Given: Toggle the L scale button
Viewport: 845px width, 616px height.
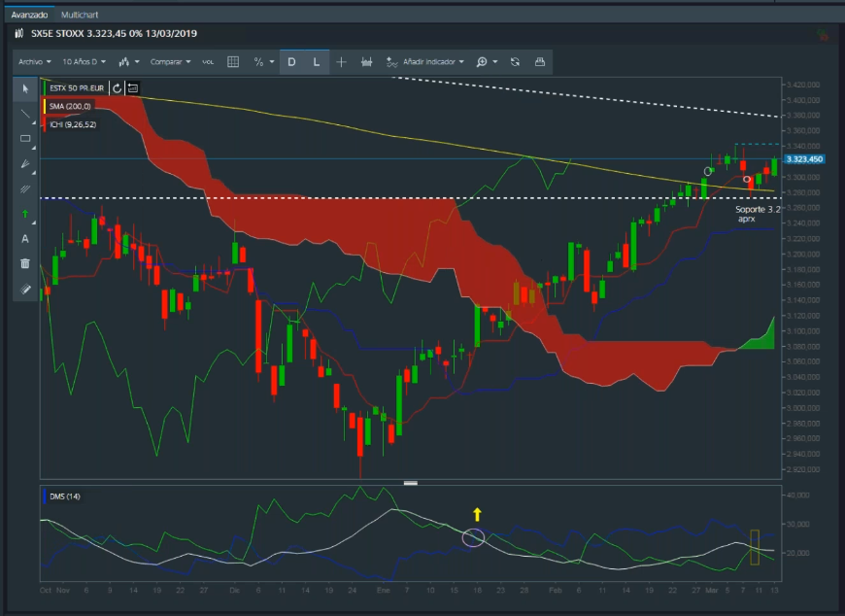Looking at the screenshot, I should 317,61.
